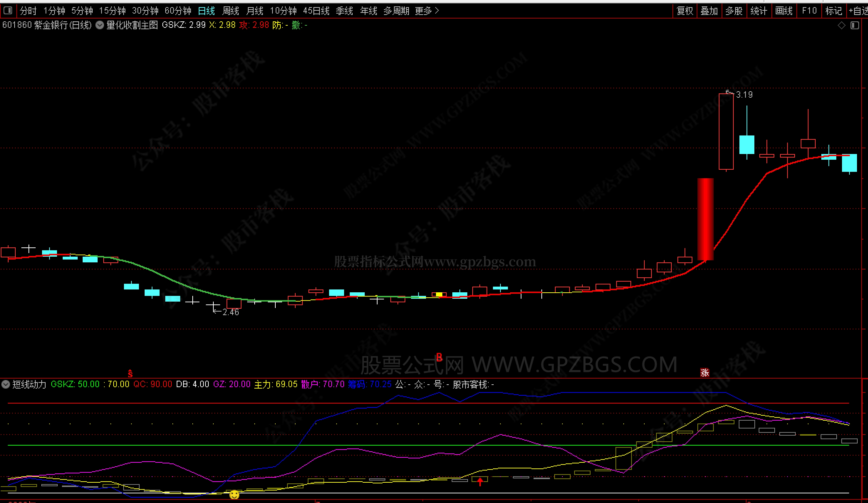The width and height of the screenshot is (868, 503).
Task: Click the GZ: 20.00 value readout
Action: pyautogui.click(x=232, y=384)
